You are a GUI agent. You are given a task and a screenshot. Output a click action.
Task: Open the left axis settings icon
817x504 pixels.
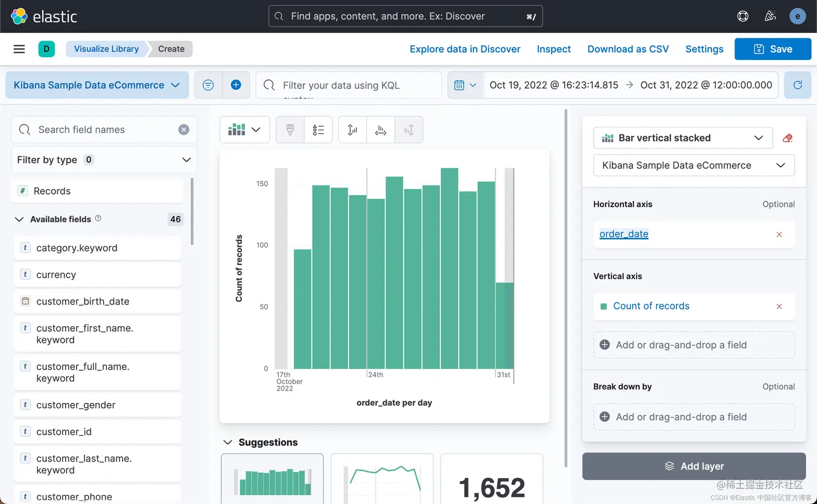[352, 130]
